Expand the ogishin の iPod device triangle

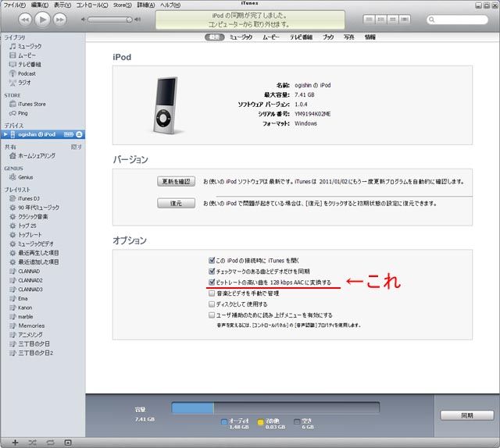(x=5, y=134)
